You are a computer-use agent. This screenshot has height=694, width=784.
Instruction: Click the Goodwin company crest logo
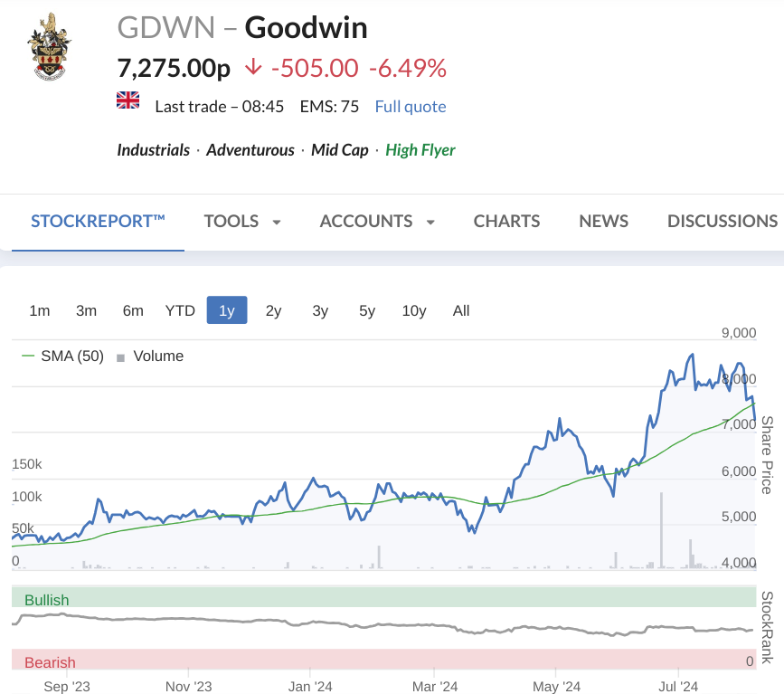tap(49, 47)
